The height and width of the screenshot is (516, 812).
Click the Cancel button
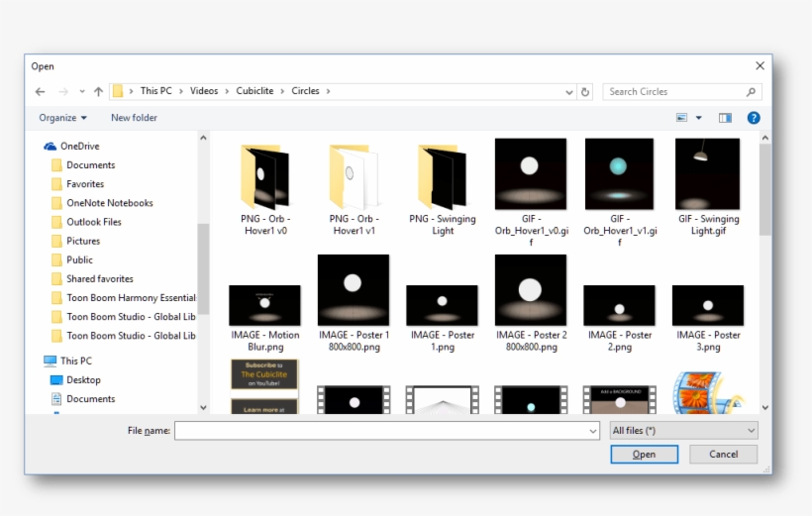pyautogui.click(x=723, y=455)
